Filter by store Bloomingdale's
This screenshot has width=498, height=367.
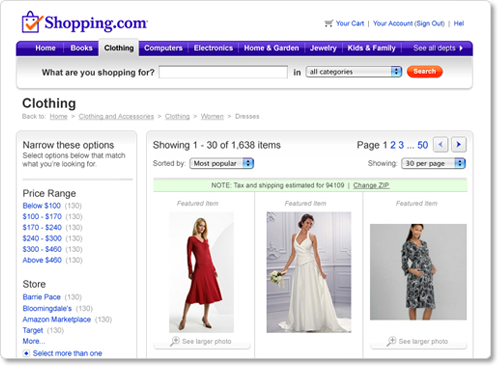(x=47, y=308)
